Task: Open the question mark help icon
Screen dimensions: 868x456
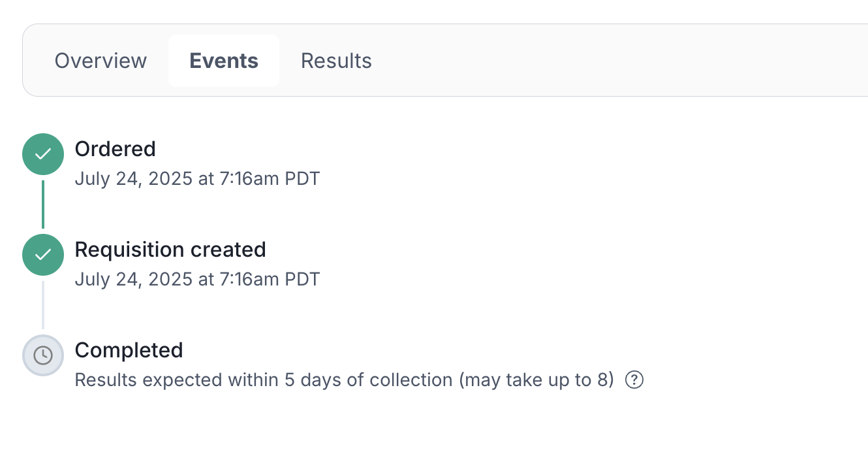Action: [x=634, y=380]
